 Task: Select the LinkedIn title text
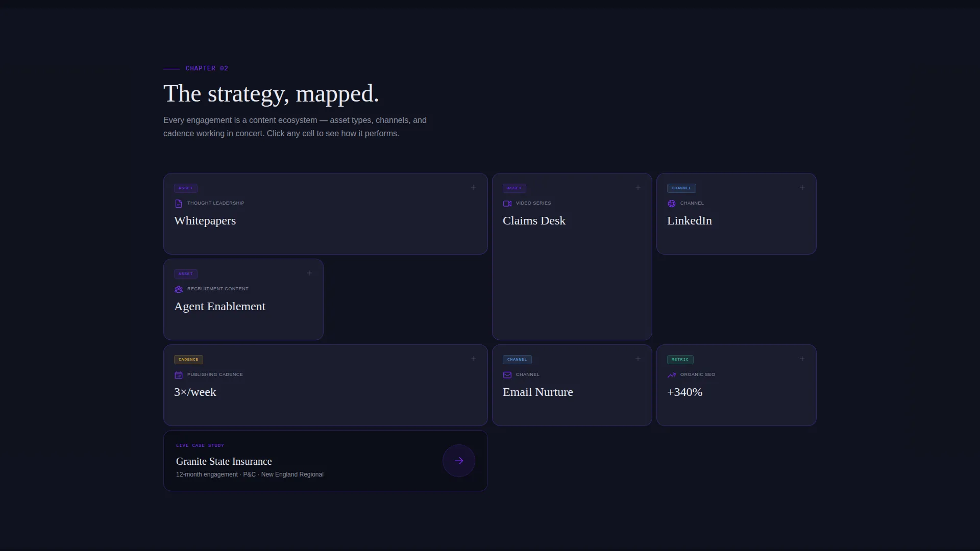pyautogui.click(x=689, y=221)
